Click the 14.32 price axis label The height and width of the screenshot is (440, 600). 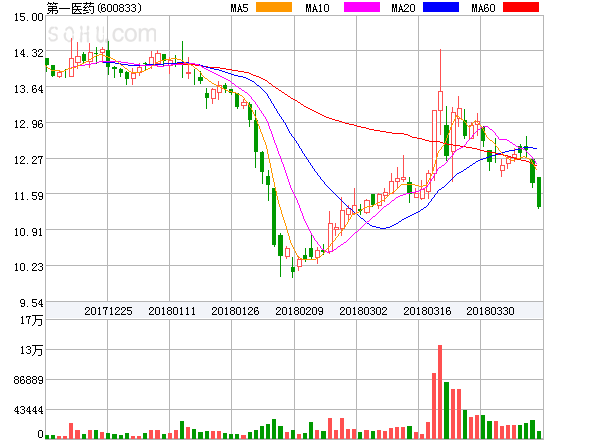pos(29,53)
